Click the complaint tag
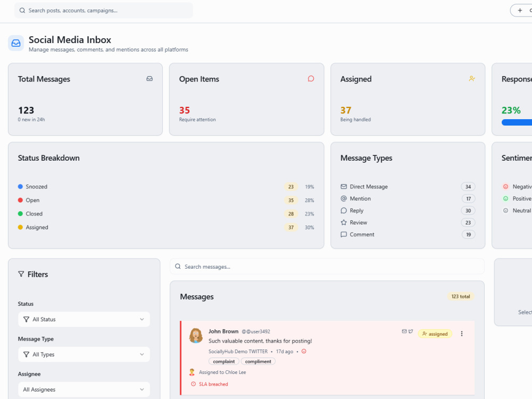Image resolution: width=532 pixels, height=399 pixels. point(224,362)
